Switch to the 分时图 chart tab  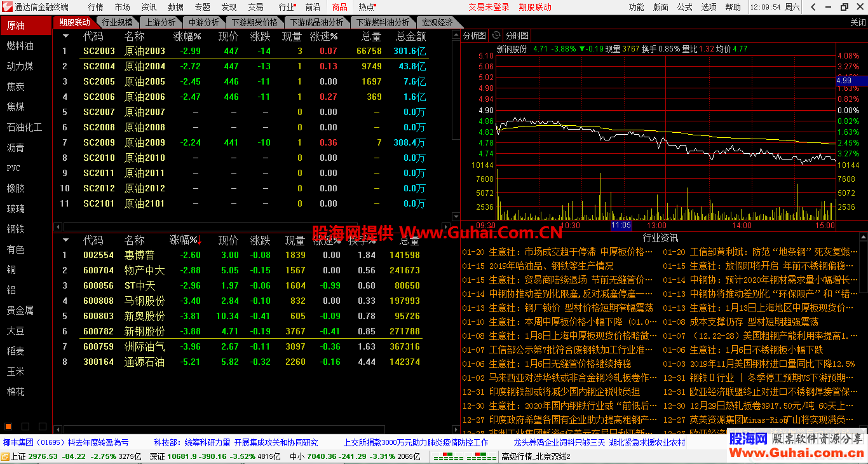(516, 36)
